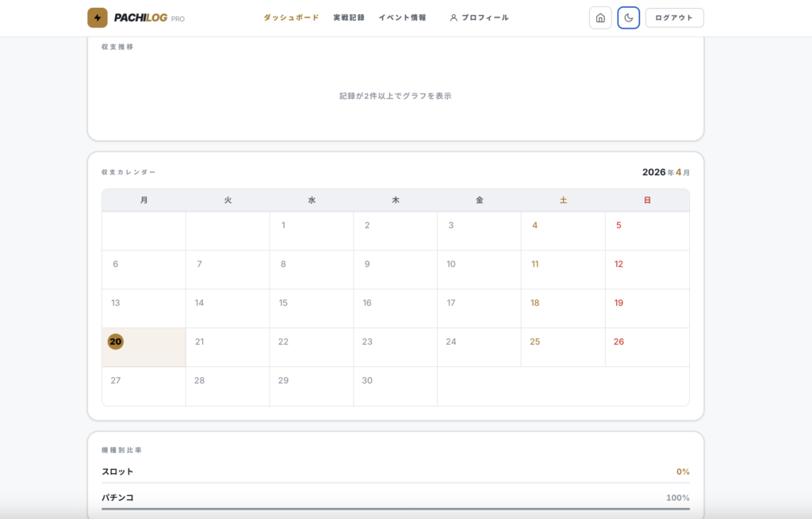Toggle dark mode with moon icon

click(629, 17)
